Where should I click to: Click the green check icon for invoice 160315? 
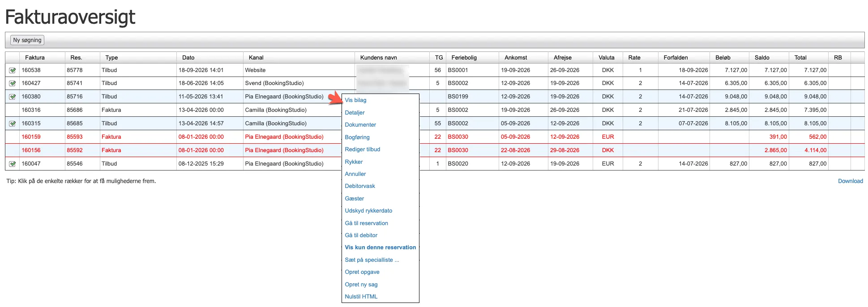pos(13,124)
